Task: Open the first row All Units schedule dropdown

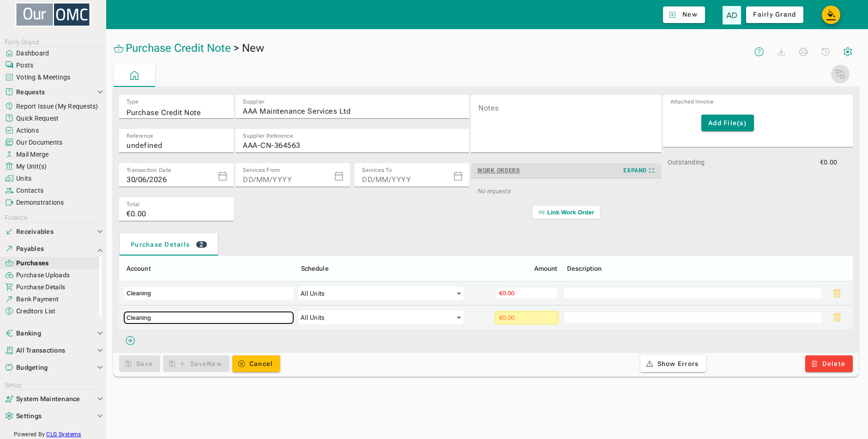Action: [381, 293]
